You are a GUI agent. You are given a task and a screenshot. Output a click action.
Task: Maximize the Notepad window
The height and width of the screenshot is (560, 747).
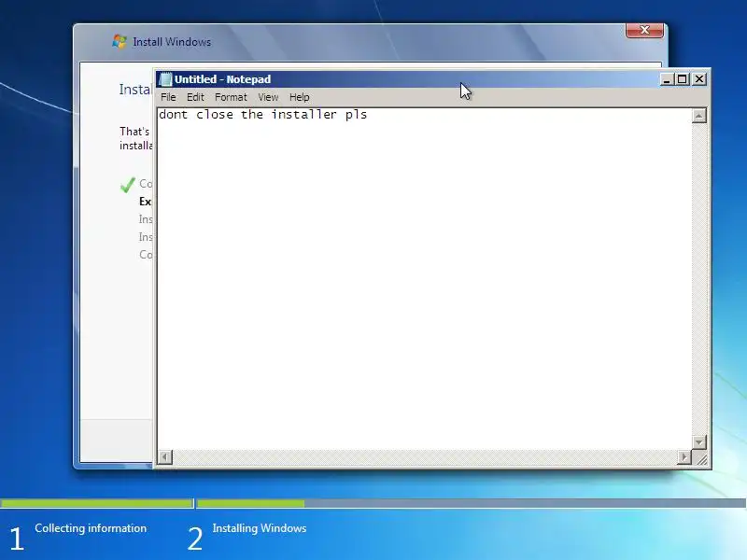click(x=683, y=79)
